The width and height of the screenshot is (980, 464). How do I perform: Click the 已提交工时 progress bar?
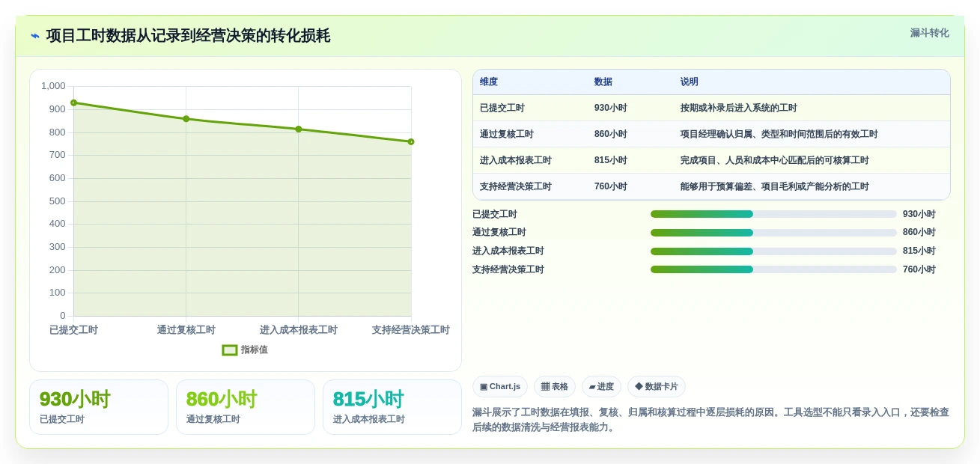[x=773, y=214]
